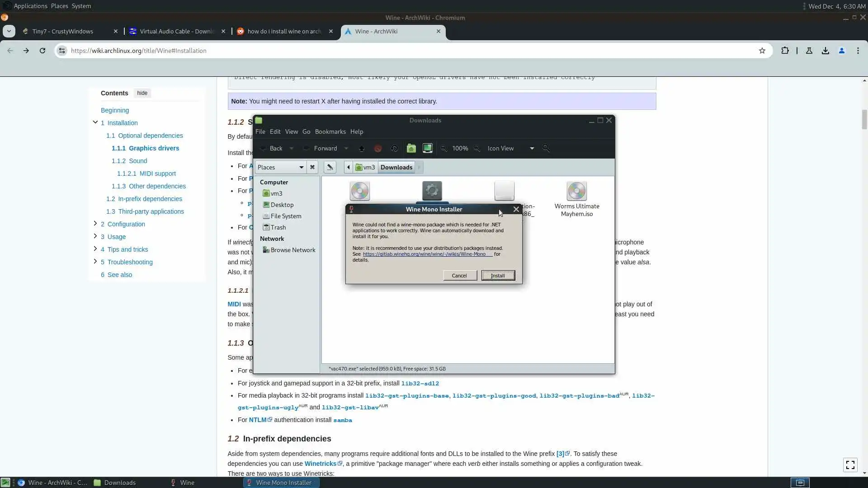Click the Up (parent folder) arrow icon

(362, 148)
